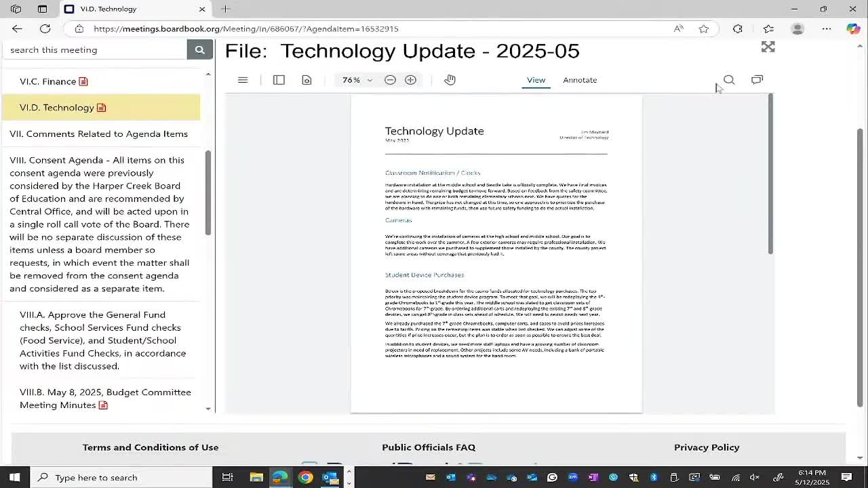
Task: Click the search meeting magnifier button
Action: click(x=199, y=49)
